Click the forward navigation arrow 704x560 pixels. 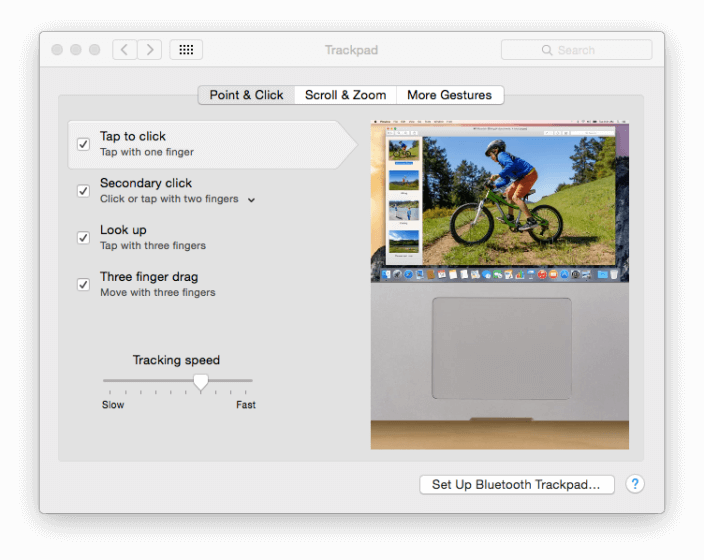(150, 50)
